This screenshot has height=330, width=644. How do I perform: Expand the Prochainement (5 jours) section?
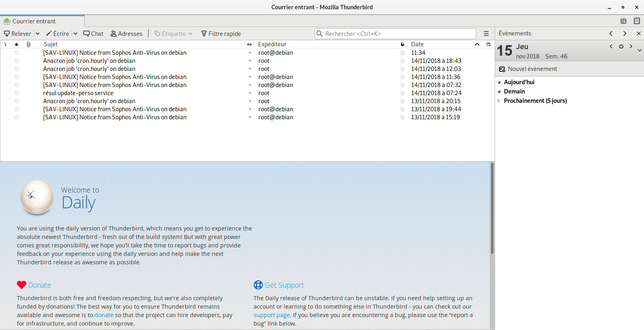click(499, 101)
